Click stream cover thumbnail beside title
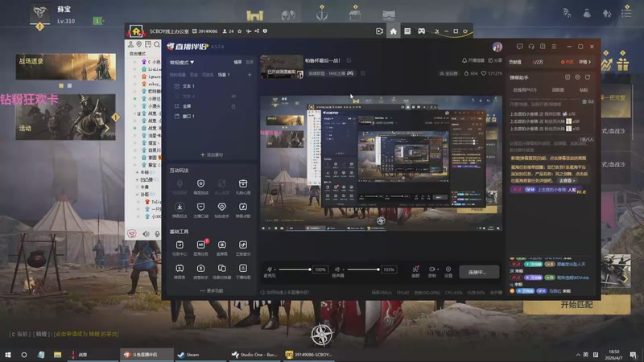The width and height of the screenshot is (644, 362). pos(282,67)
